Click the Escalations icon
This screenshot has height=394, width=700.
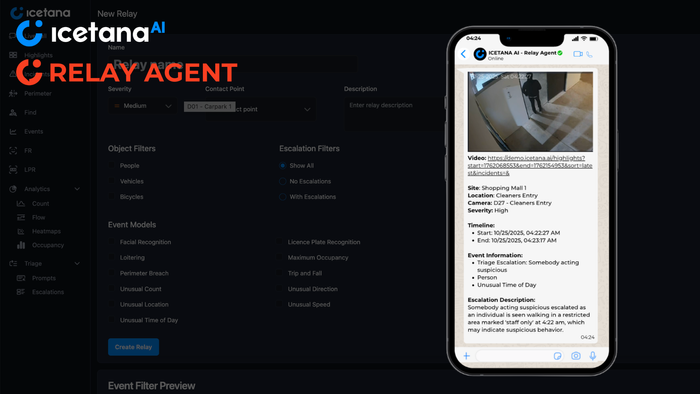click(x=21, y=292)
